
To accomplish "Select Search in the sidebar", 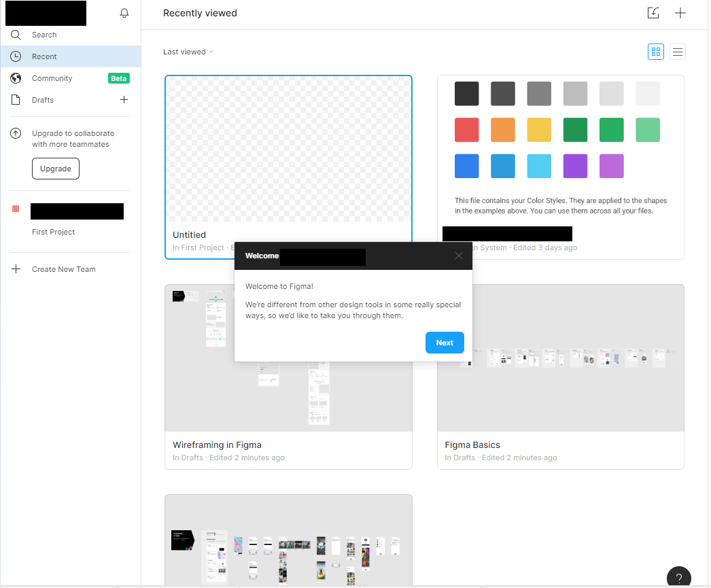I will click(71, 35).
